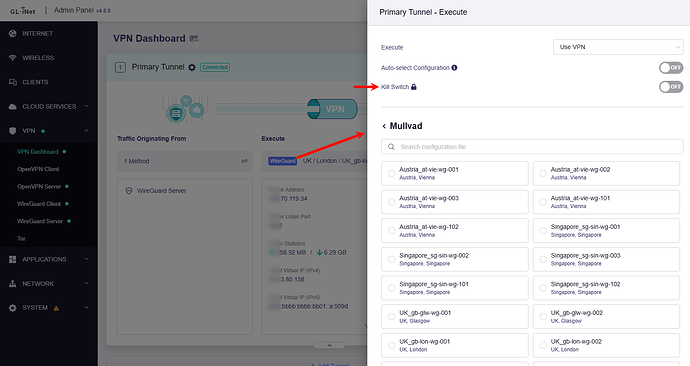Image resolution: width=690 pixels, height=366 pixels.
Task: Select the UK_gb-lon-wg-002 configuration
Action: tap(606, 345)
